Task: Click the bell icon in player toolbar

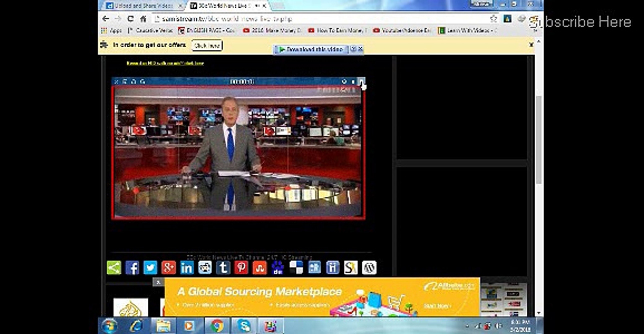Action: click(133, 82)
